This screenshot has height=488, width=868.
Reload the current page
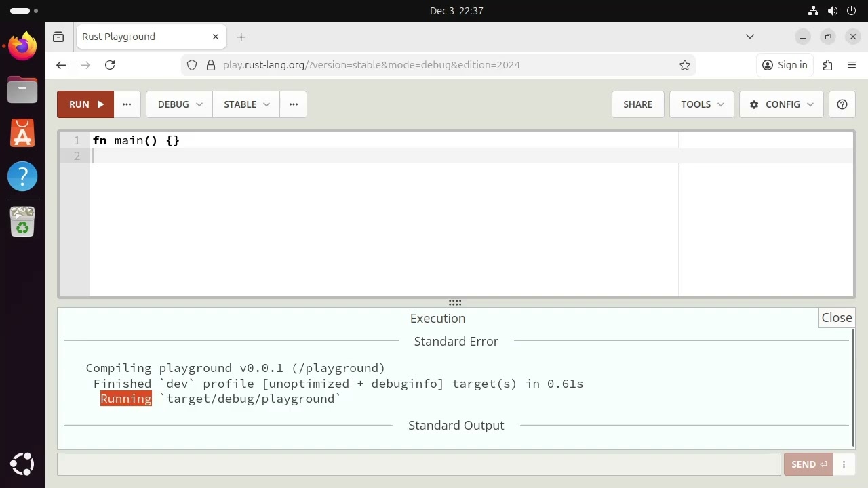point(110,65)
